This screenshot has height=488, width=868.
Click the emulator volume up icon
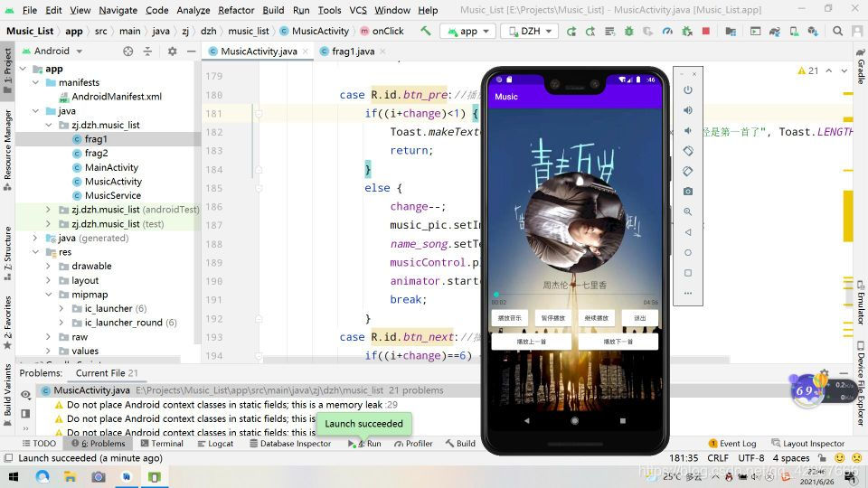[688, 110]
